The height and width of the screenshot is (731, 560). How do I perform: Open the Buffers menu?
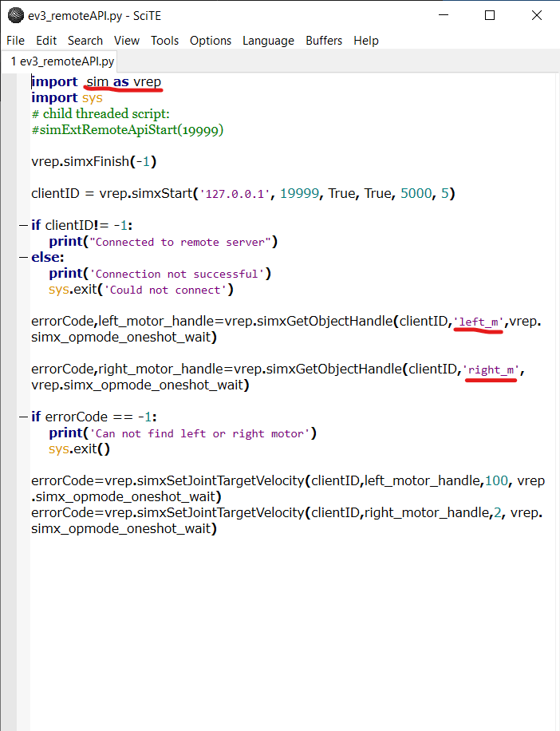(324, 41)
